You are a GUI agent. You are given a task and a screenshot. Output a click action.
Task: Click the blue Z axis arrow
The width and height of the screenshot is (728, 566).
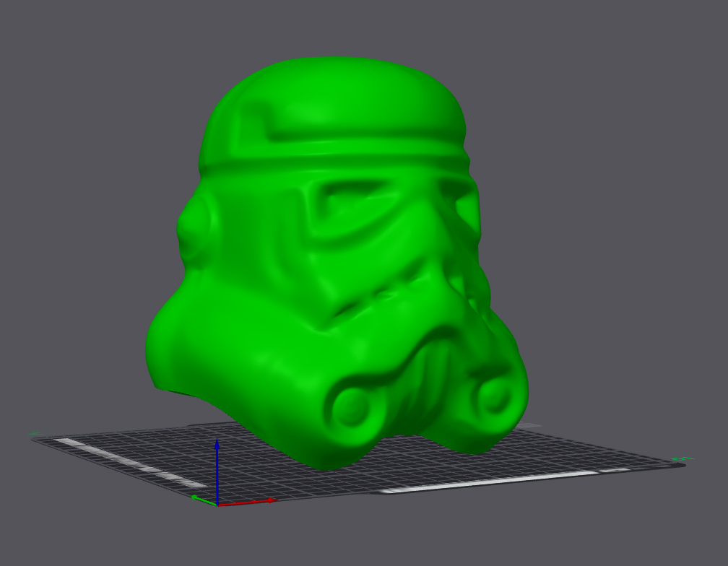click(x=217, y=471)
